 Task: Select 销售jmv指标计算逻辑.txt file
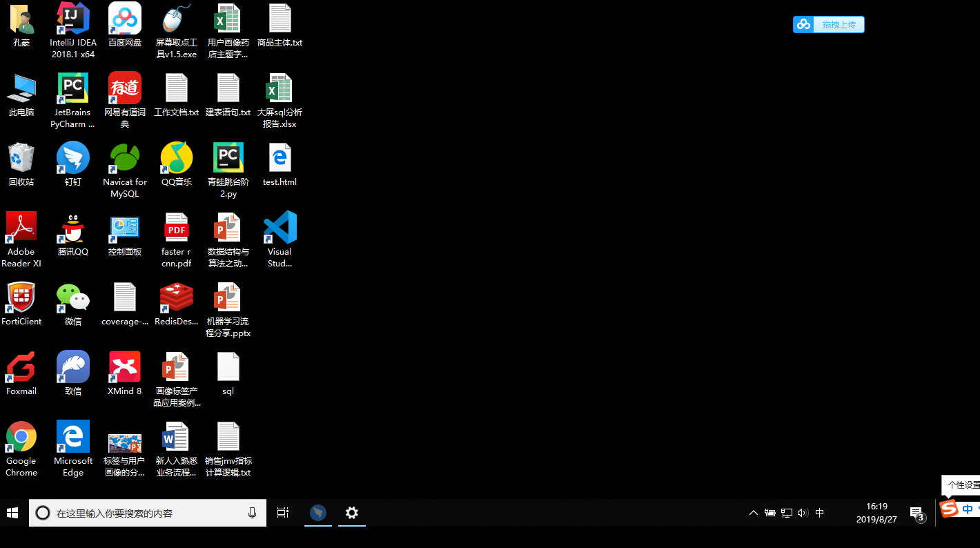tap(228, 449)
